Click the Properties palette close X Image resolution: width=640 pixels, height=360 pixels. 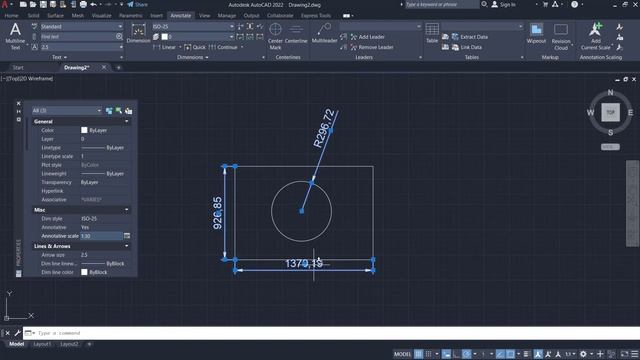[x=18, y=103]
